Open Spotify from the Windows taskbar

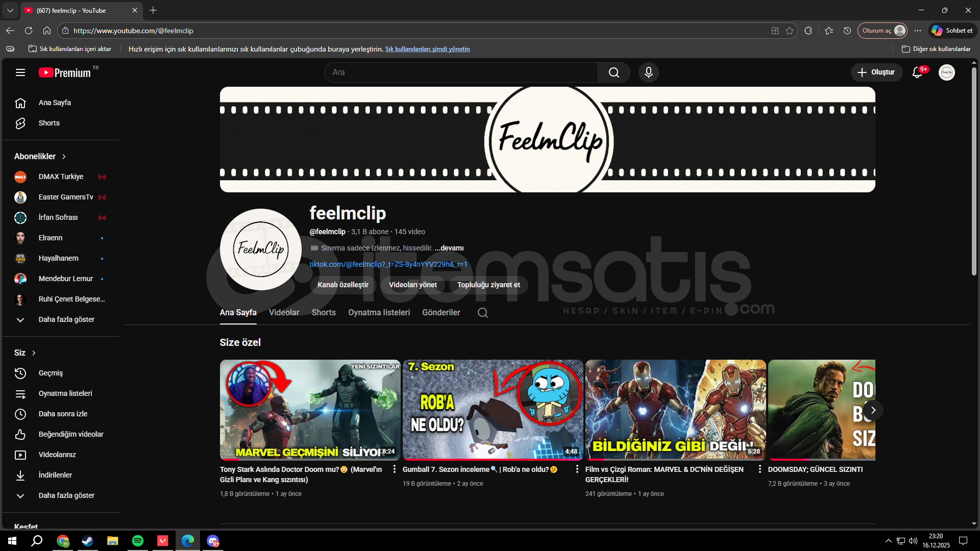click(x=138, y=541)
